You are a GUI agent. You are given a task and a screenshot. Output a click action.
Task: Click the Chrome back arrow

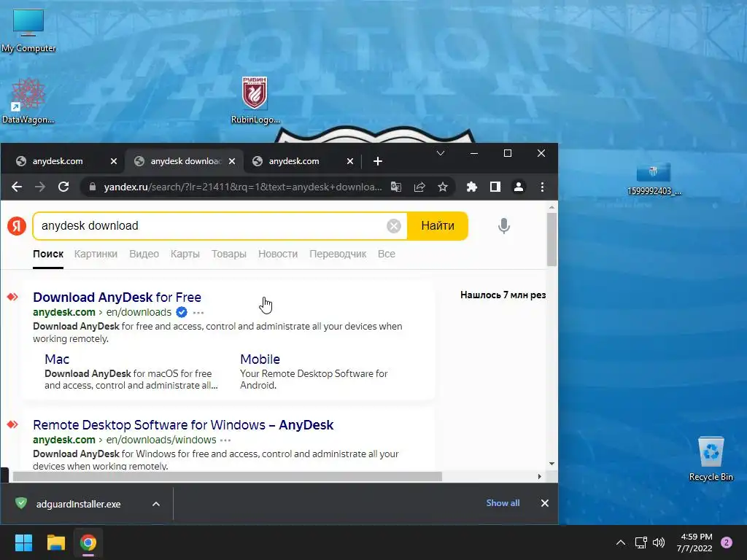pyautogui.click(x=17, y=187)
